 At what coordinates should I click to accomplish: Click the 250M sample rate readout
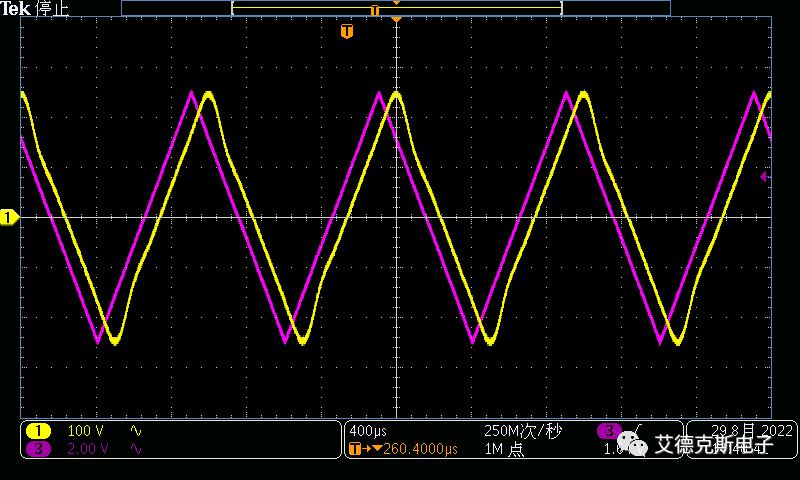[522, 431]
